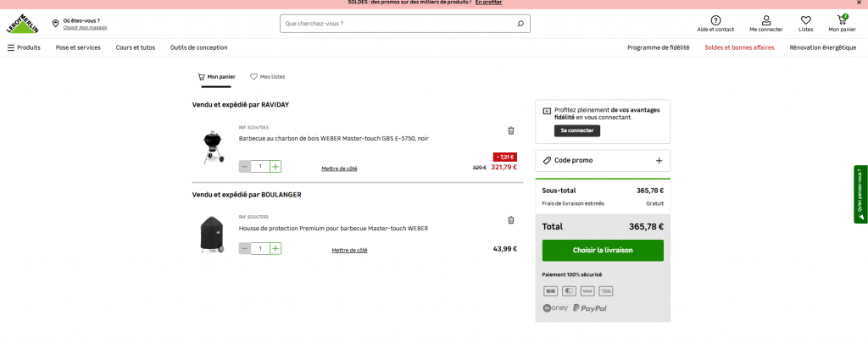Click the Frais de livraison estimés label
The image size is (868, 343).
[573, 203]
